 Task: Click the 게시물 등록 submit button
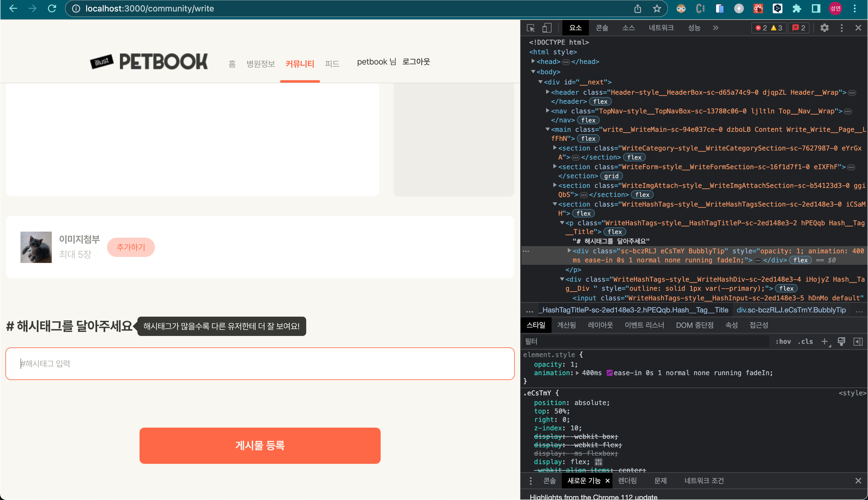point(260,445)
